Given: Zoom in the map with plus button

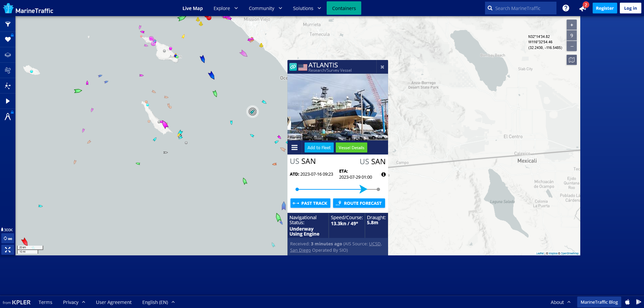Looking at the screenshot, I should [x=572, y=25].
